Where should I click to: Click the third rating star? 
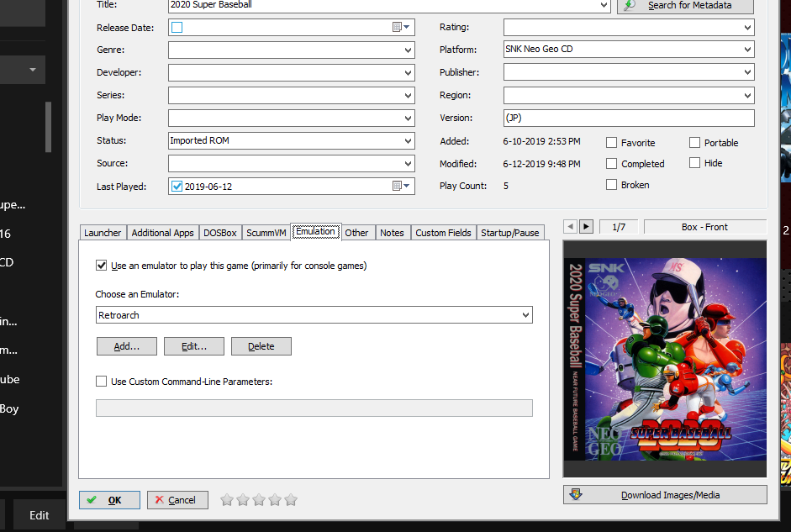click(x=259, y=500)
